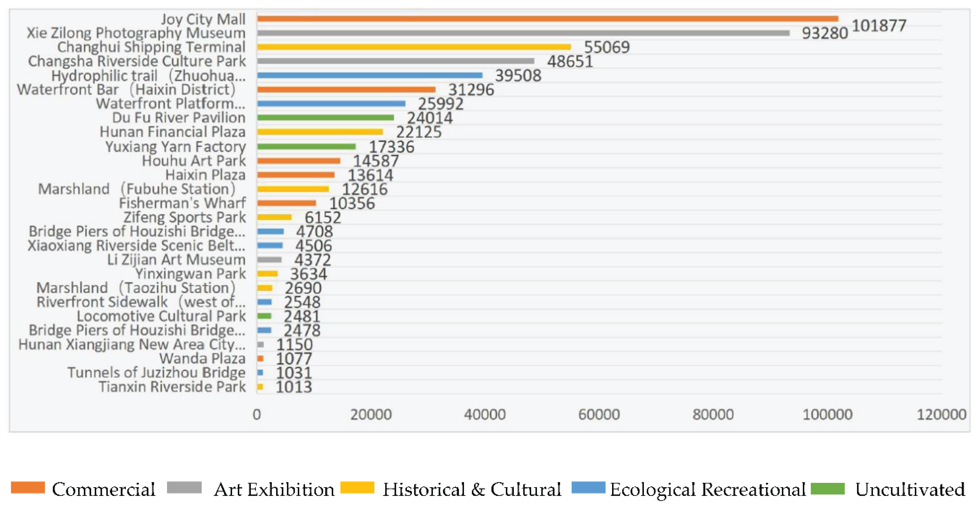
Task: Click the Uncultivated legend text
Action: click(x=910, y=489)
